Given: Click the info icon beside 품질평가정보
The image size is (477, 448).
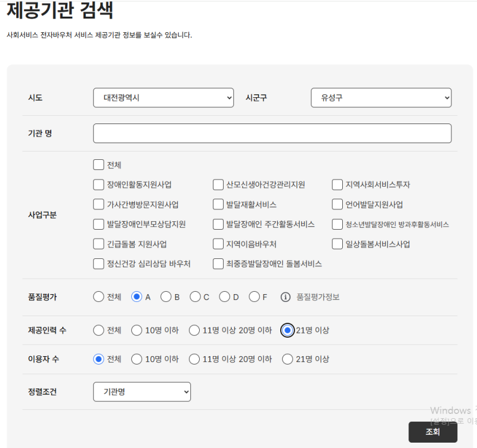Looking at the screenshot, I should point(286,297).
